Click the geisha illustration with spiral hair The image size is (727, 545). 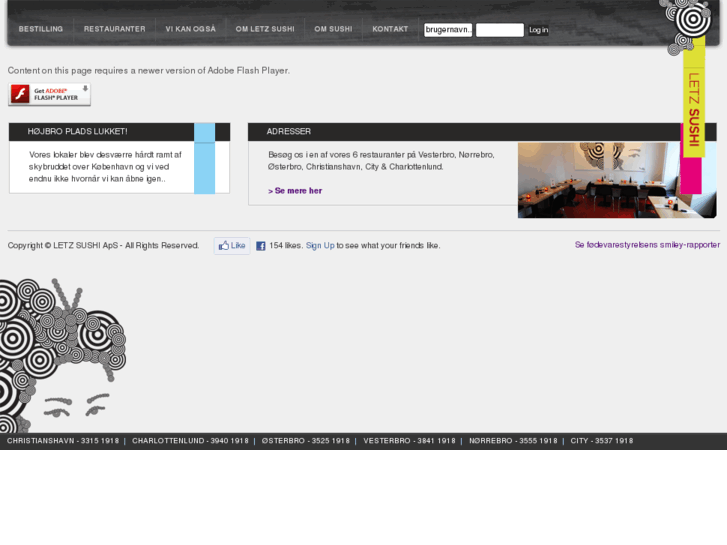tap(63, 355)
